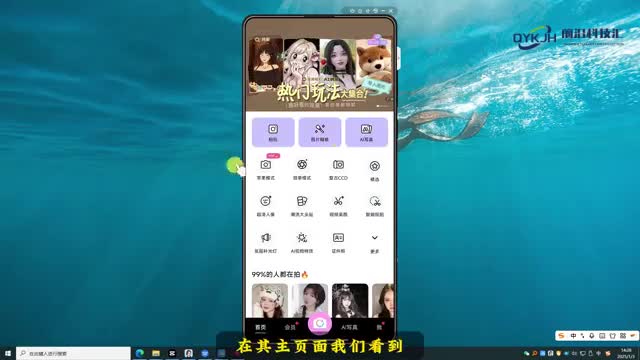Open the purple AI写真 tile
The height and width of the screenshot is (360, 640).
pos(367,132)
